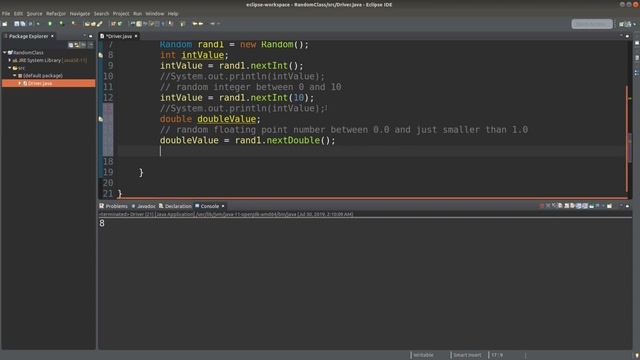Open the File menu
This screenshot has height=360, width=640.
(x=6, y=13)
